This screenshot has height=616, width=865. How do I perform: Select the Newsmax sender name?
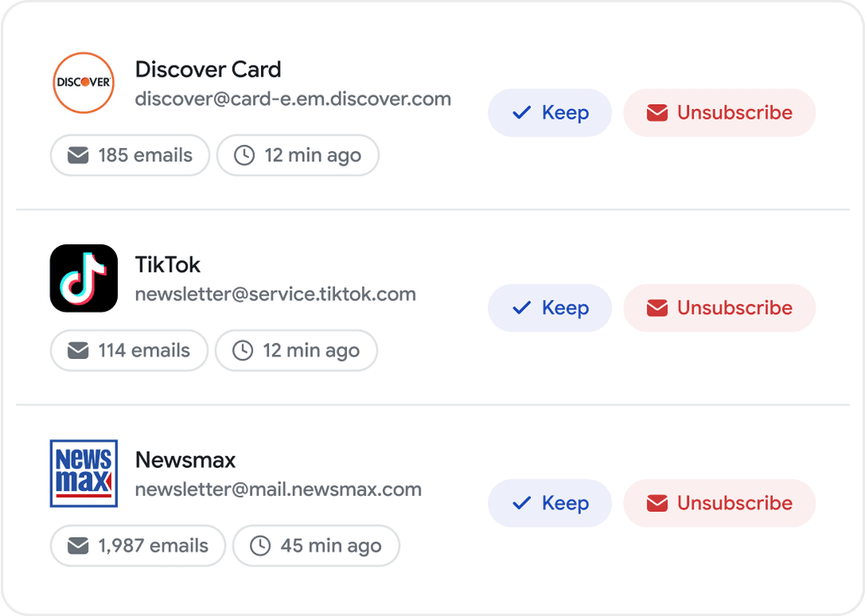pyautogui.click(x=185, y=461)
